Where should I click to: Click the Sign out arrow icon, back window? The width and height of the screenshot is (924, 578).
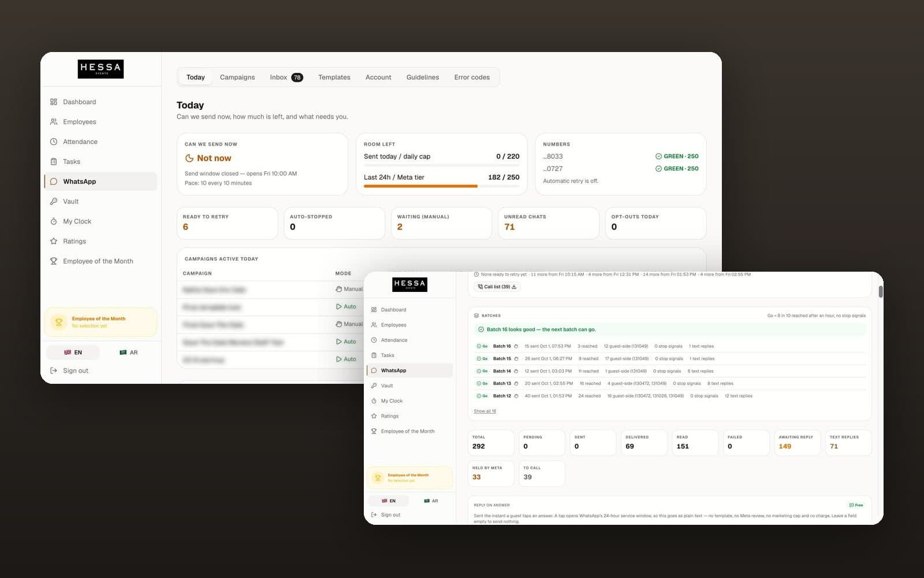[54, 371]
